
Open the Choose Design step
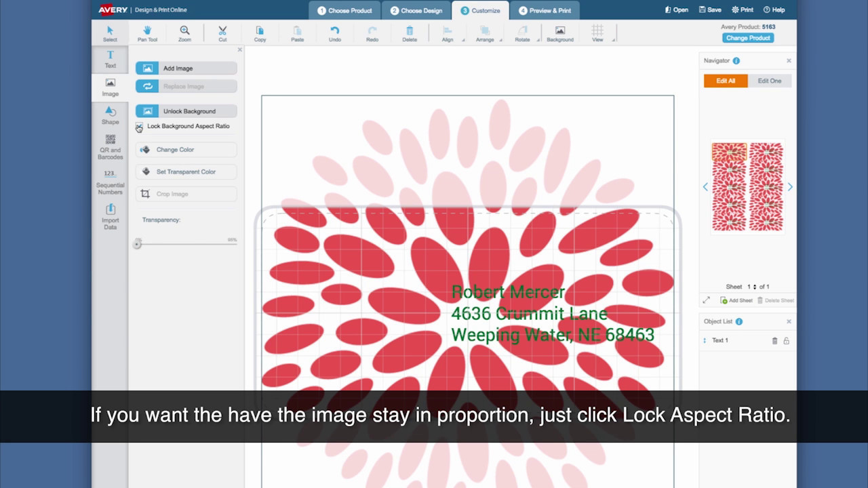(416, 10)
